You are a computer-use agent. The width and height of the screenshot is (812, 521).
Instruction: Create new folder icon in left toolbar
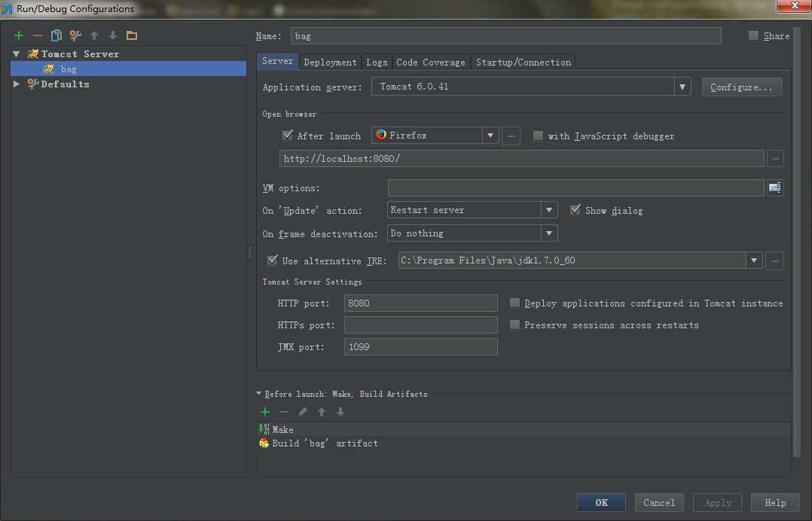(132, 35)
